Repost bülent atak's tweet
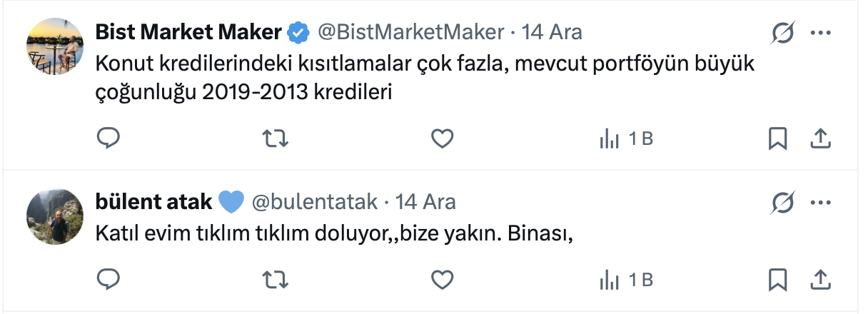This screenshot has height=314, width=868. (276, 280)
